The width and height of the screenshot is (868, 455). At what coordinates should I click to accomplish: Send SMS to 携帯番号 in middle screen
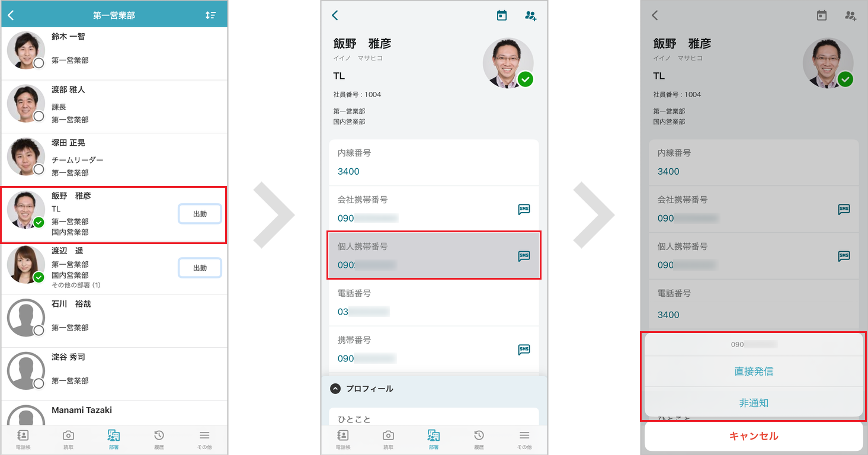click(x=524, y=350)
